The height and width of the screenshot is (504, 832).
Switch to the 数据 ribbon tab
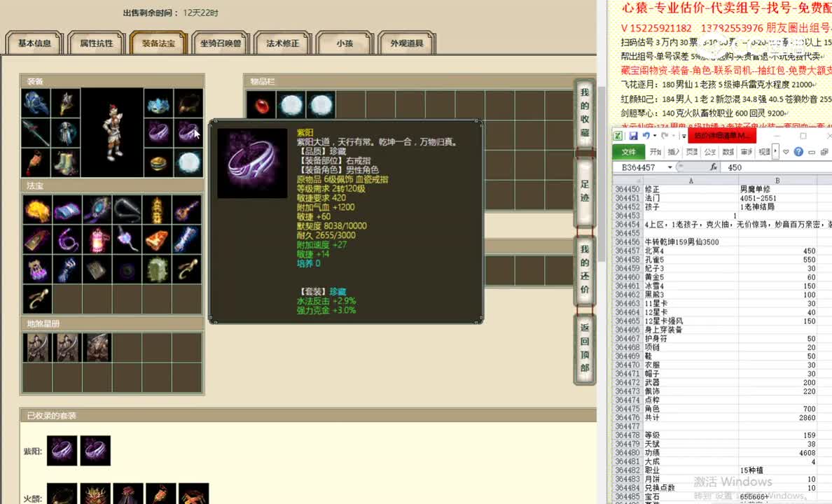click(726, 152)
